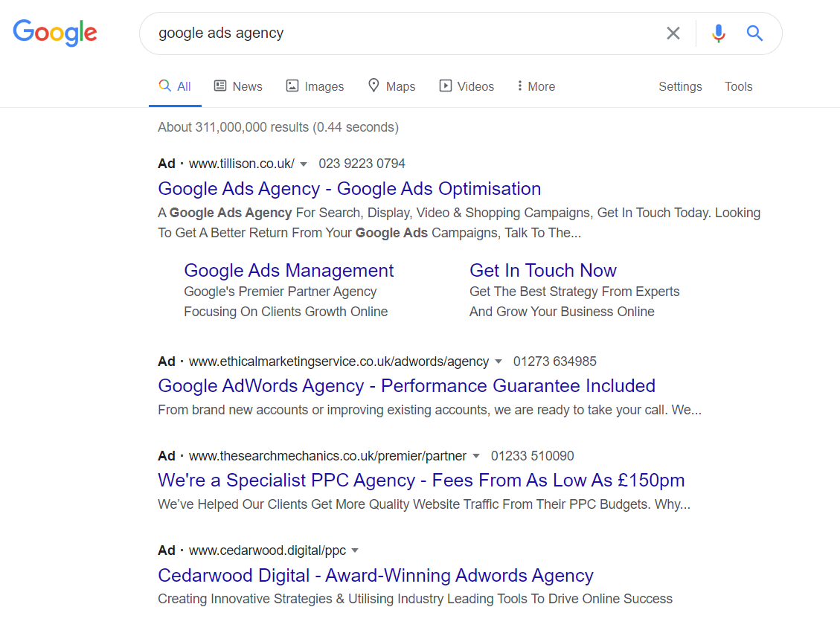
Task: Open Google AdWords Agency Performance Guarantee link
Action: 406,386
